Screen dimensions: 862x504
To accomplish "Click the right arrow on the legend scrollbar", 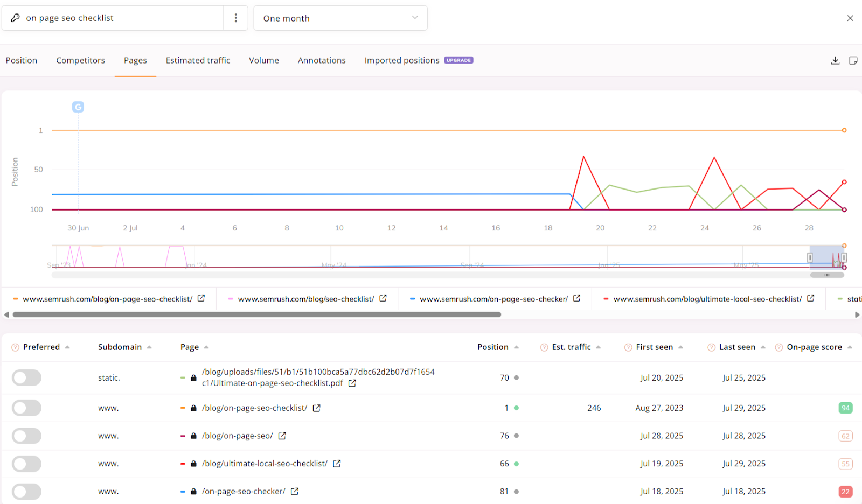I will click(856, 314).
